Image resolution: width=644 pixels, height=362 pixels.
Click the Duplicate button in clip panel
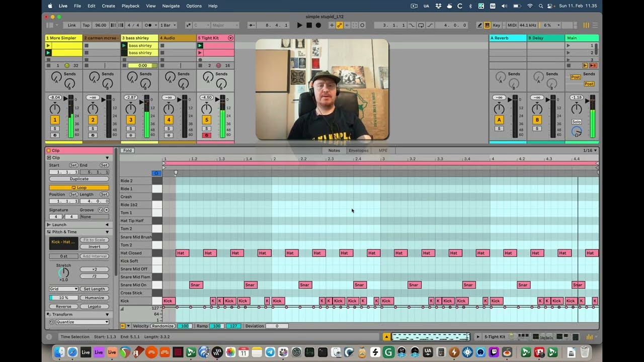[x=79, y=179]
